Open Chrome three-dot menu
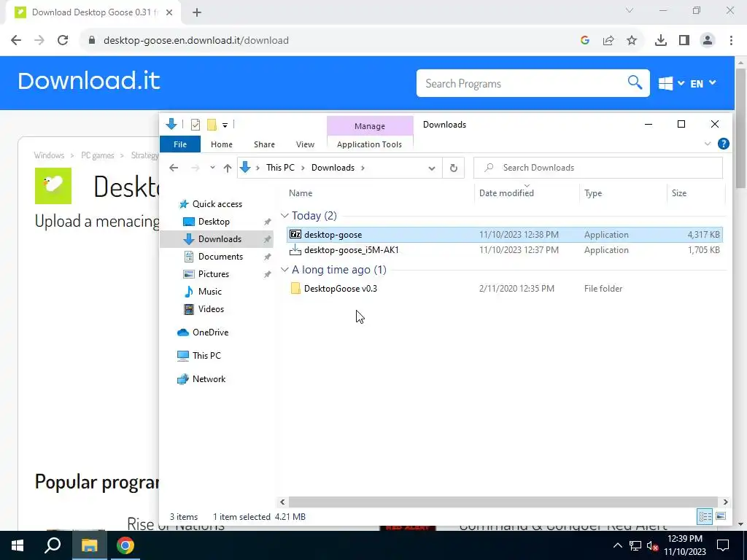 [x=731, y=40]
